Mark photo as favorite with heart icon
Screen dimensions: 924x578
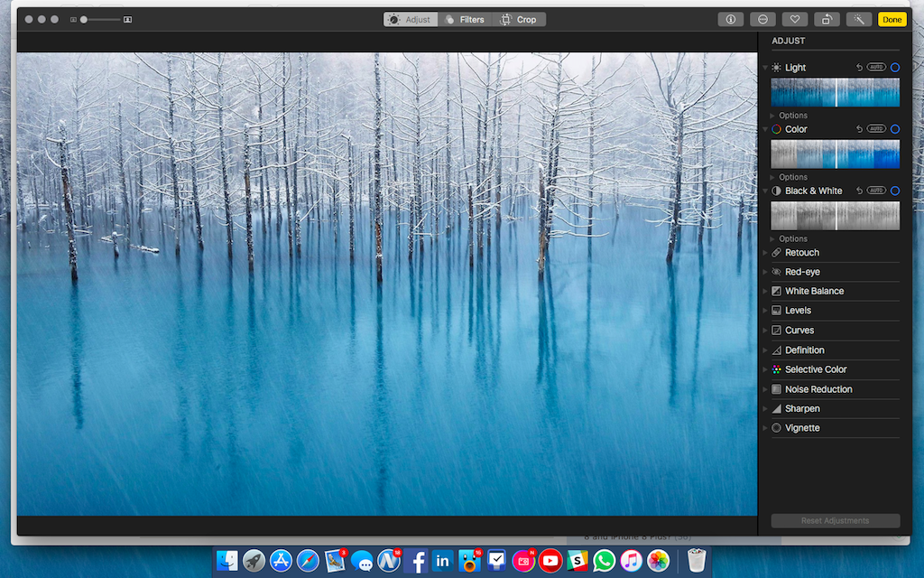tap(795, 19)
